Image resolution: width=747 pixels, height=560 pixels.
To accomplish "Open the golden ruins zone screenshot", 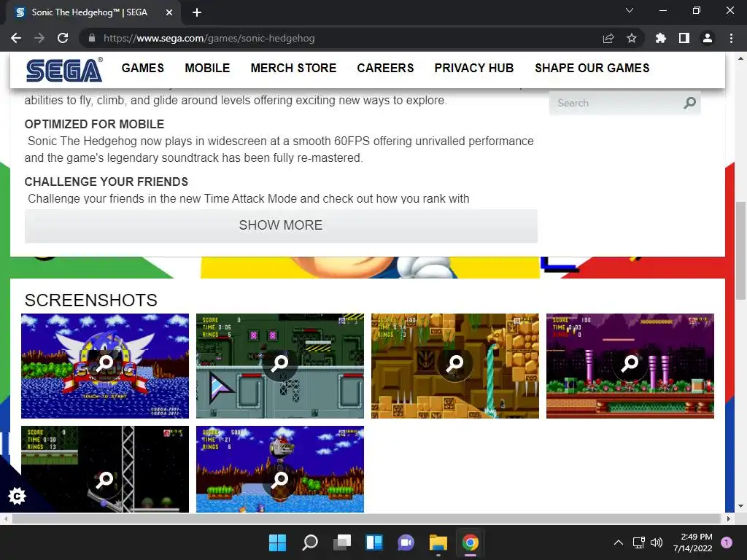I will click(455, 366).
